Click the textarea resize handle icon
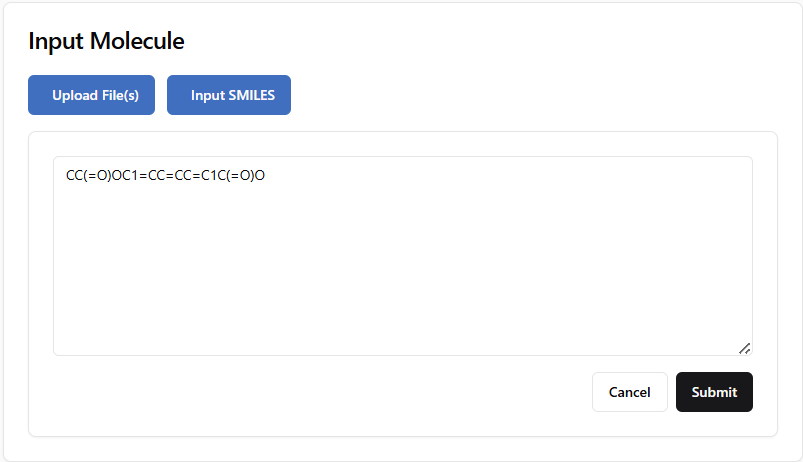The width and height of the screenshot is (803, 462). pos(744,348)
